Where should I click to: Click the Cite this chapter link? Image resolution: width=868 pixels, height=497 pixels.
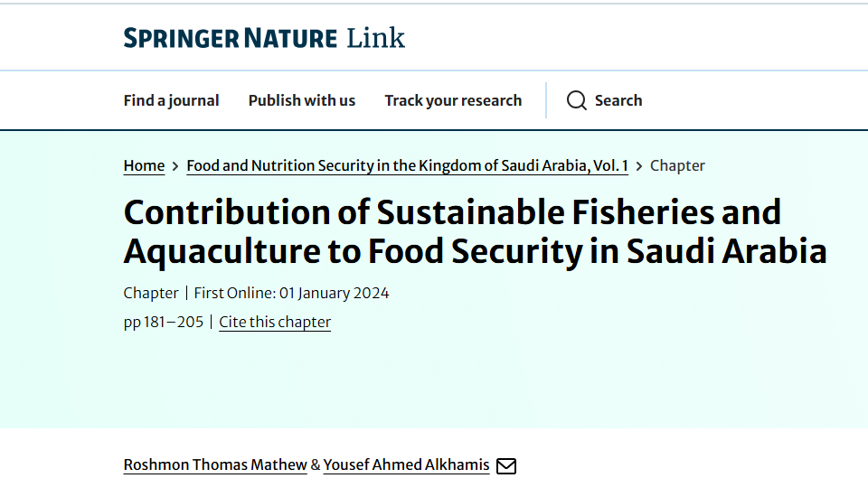pos(275,322)
